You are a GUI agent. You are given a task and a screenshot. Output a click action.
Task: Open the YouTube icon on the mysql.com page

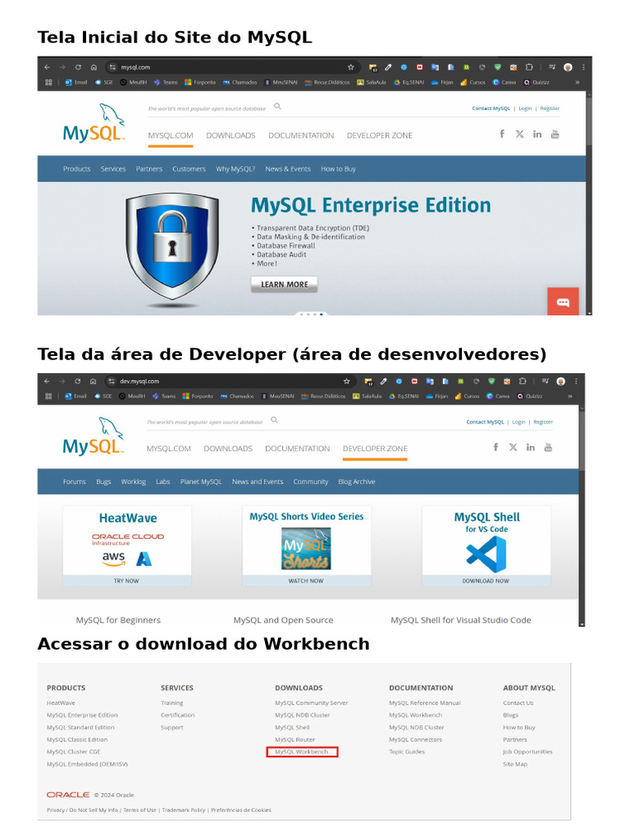click(555, 134)
